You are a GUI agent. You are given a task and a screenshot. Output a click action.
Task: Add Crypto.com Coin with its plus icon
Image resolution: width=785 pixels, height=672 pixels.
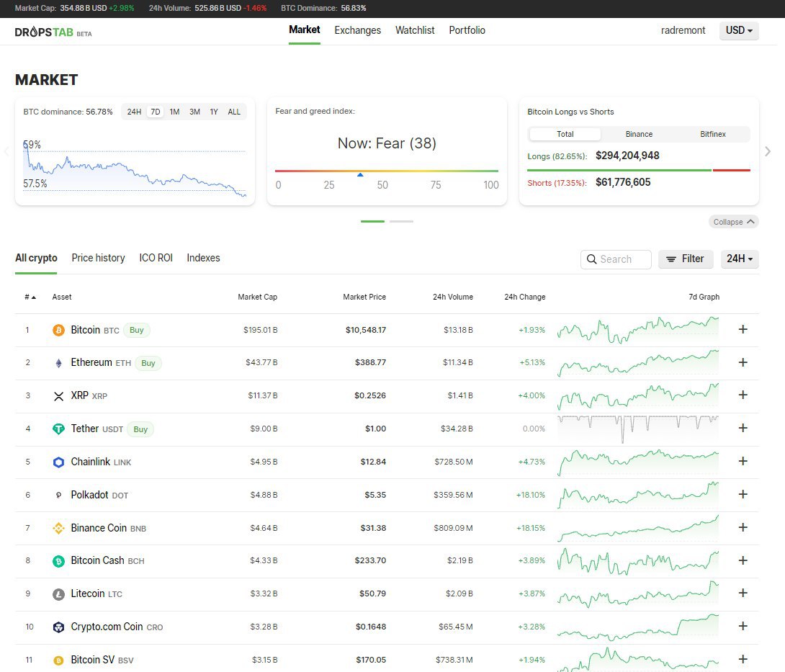(743, 626)
